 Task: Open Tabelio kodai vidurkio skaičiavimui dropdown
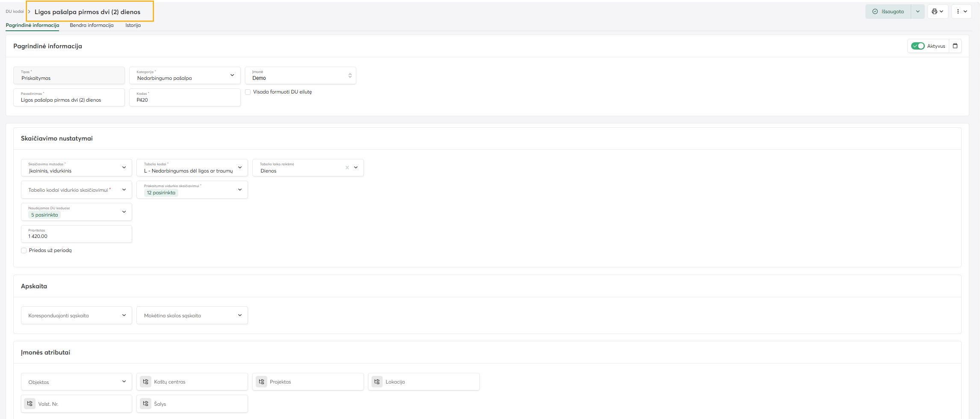77,190
